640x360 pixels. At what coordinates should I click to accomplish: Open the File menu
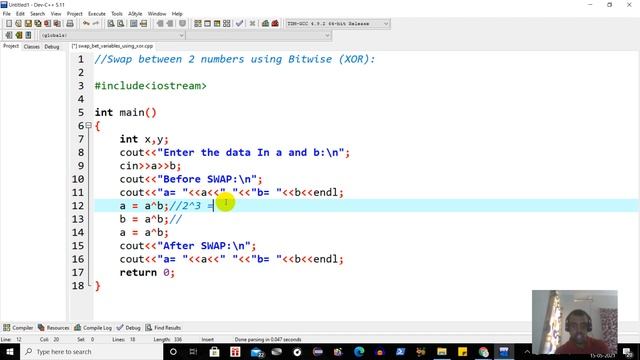pyautogui.click(x=7, y=13)
